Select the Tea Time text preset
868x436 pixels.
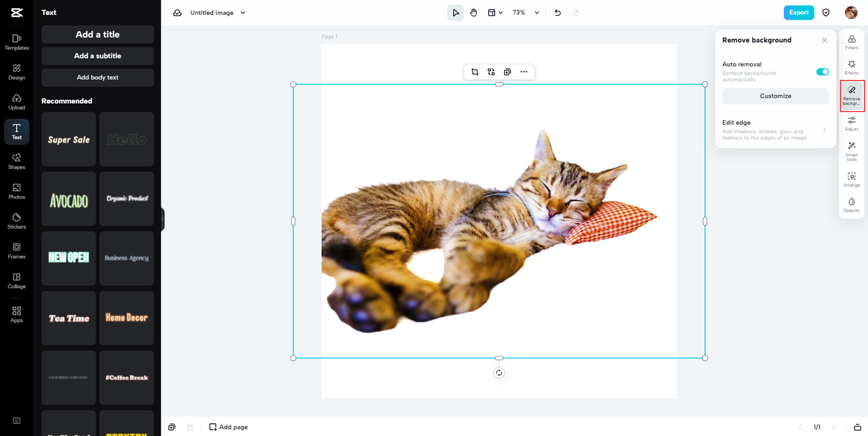point(68,318)
